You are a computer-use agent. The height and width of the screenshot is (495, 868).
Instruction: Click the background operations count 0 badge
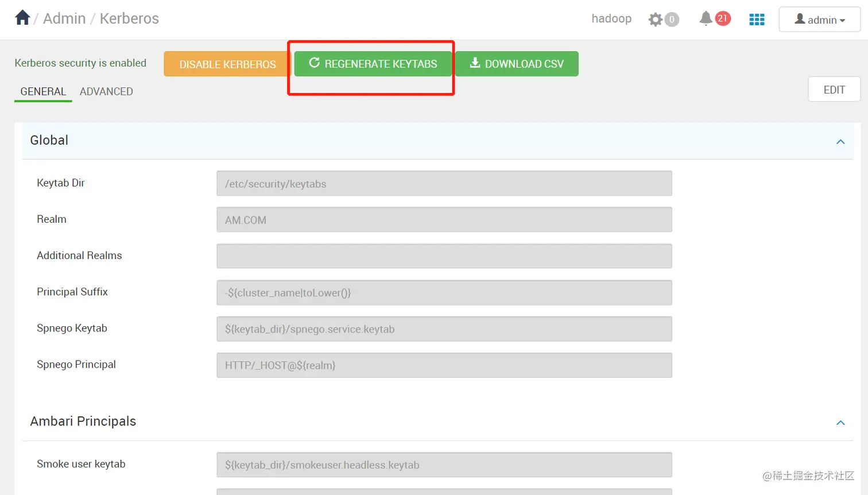coord(672,20)
